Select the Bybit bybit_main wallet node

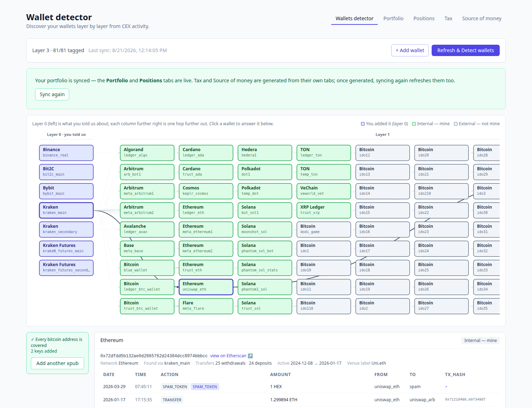click(66, 191)
